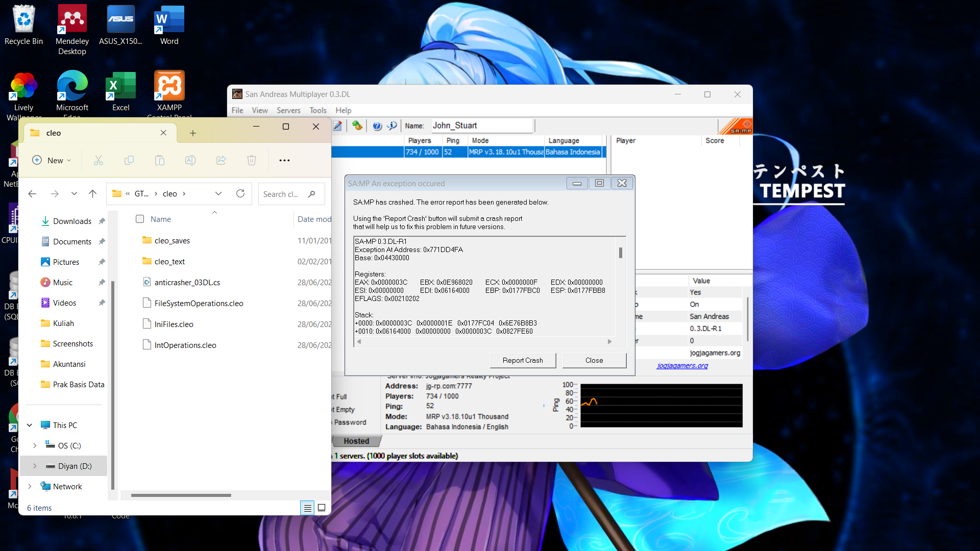Click the blue help question-mark icon
Viewport: 980px width, 551px height.
point(377,126)
